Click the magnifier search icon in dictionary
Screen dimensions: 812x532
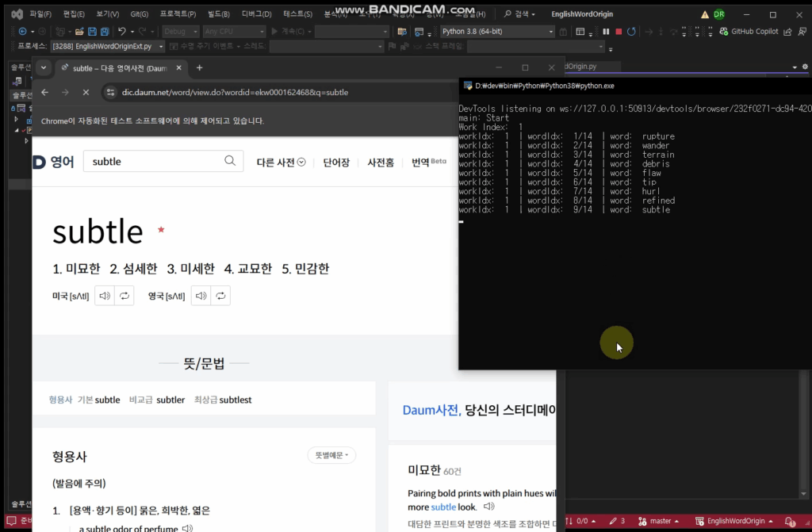click(x=230, y=161)
